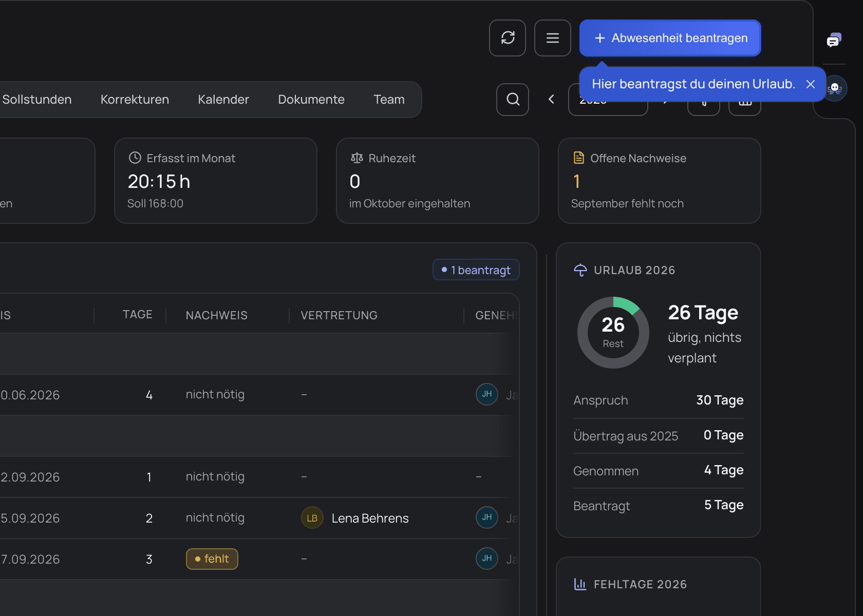Sort by the TAGE column header
The width and height of the screenshot is (863, 616).
click(137, 315)
